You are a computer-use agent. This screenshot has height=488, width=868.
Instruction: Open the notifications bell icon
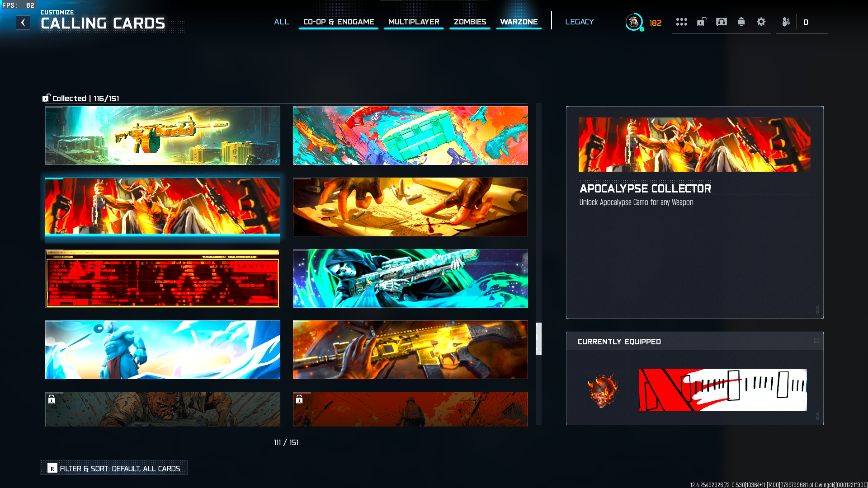tap(741, 22)
